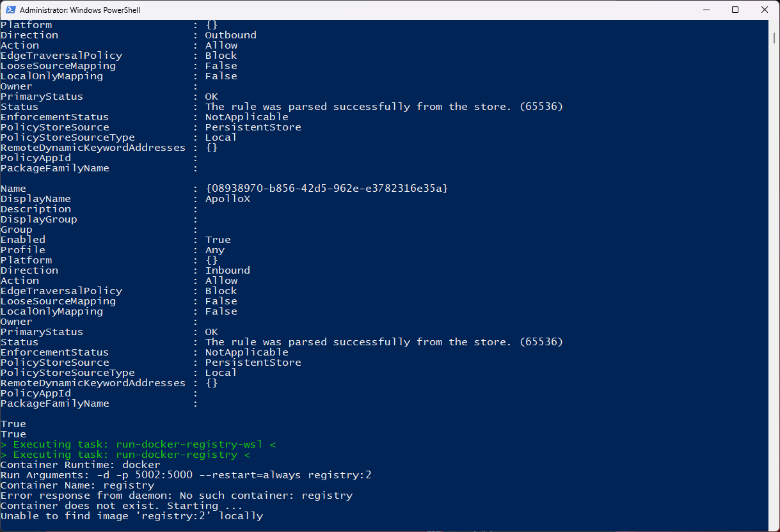Click the 'Administrator: Windows PowerShell' title text
780x532 pixels.
pos(80,10)
